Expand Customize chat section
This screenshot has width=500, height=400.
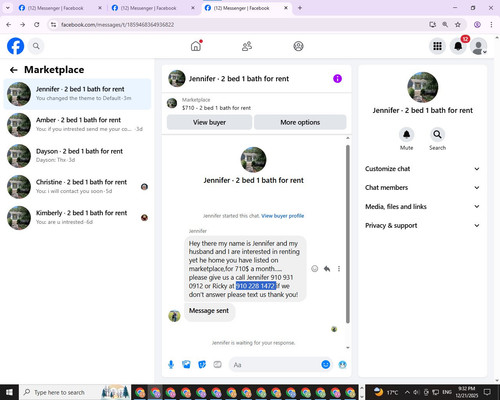pyautogui.click(x=423, y=169)
